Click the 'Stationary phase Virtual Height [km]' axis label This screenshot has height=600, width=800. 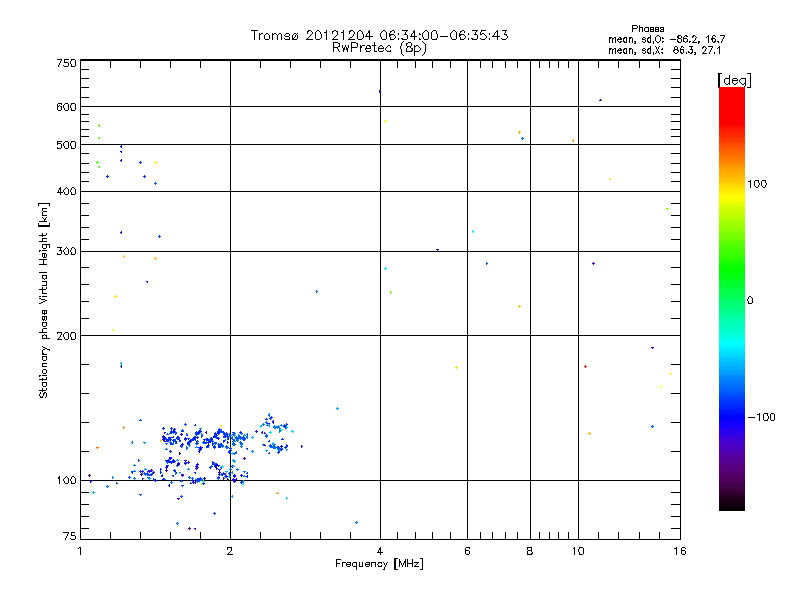tap(44, 301)
